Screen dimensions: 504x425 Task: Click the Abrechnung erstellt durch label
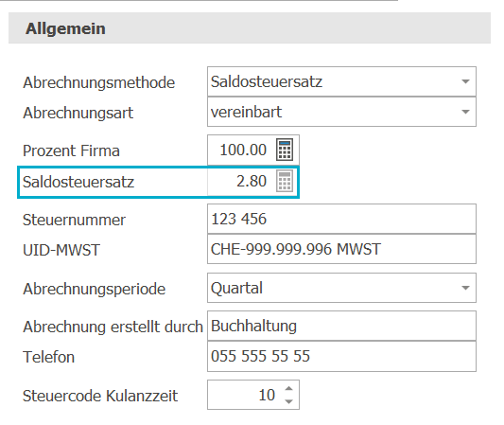[113, 327]
